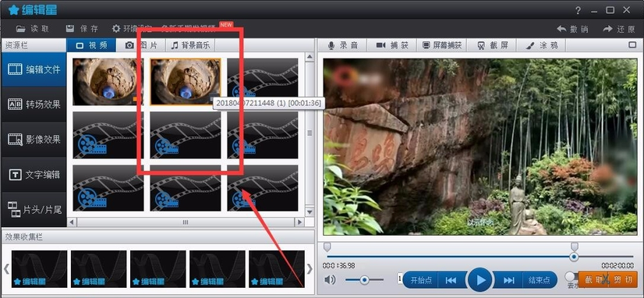Select the unhighlighted well video thumbnail
Viewport: 644px width, 298px height.
point(108,81)
